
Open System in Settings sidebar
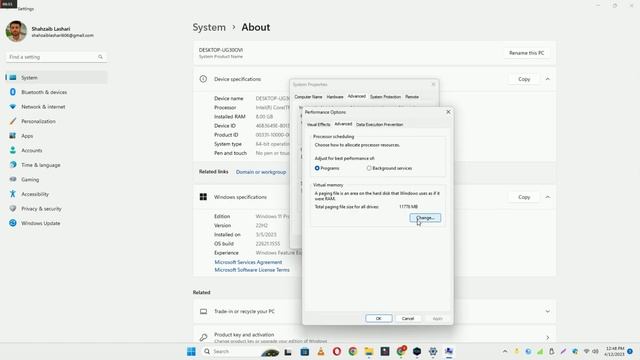click(x=56, y=77)
